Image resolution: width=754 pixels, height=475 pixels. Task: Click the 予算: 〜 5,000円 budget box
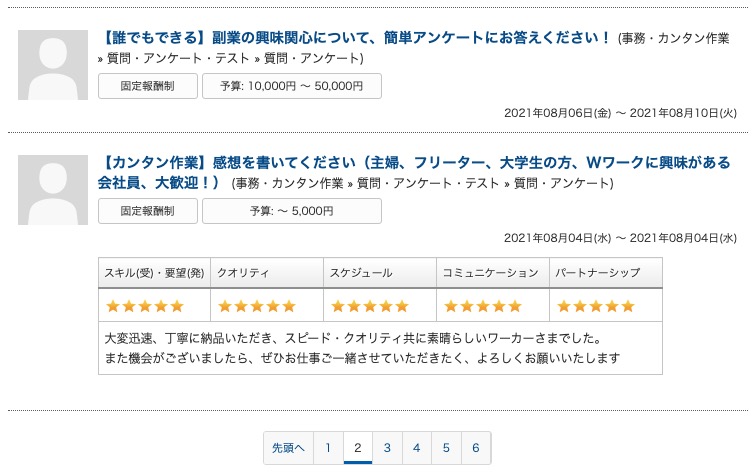(291, 211)
